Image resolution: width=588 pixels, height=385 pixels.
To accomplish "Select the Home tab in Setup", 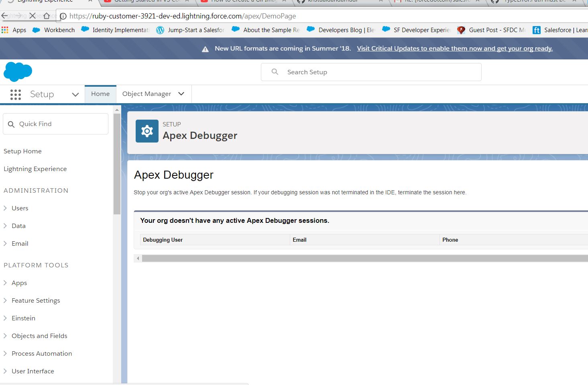I will [x=100, y=94].
